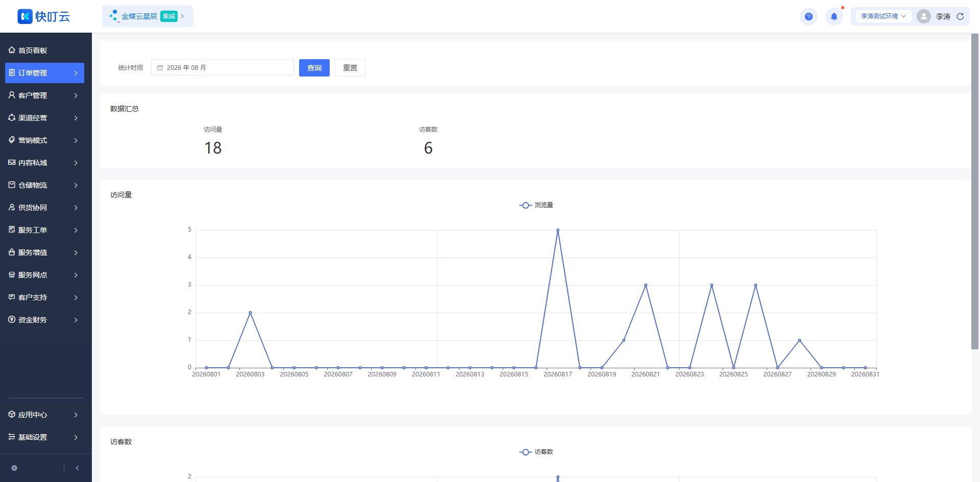Screen dimensions: 980x482
Task: Click the 内容私域 envelope icon
Action: 12,162
